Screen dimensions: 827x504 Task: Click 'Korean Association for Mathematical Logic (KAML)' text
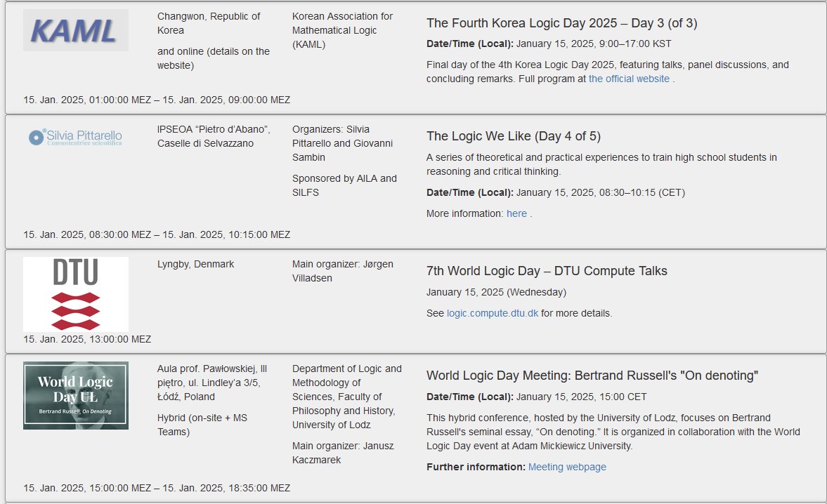342,30
